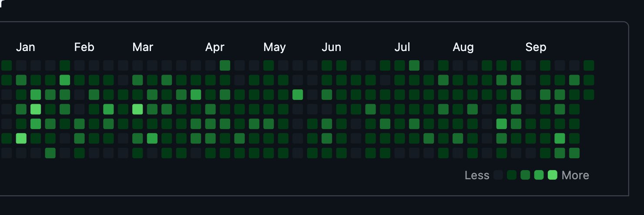The image size is (644, 215).
Task: Click the empty-level swatch next to Less
Action: (x=498, y=175)
